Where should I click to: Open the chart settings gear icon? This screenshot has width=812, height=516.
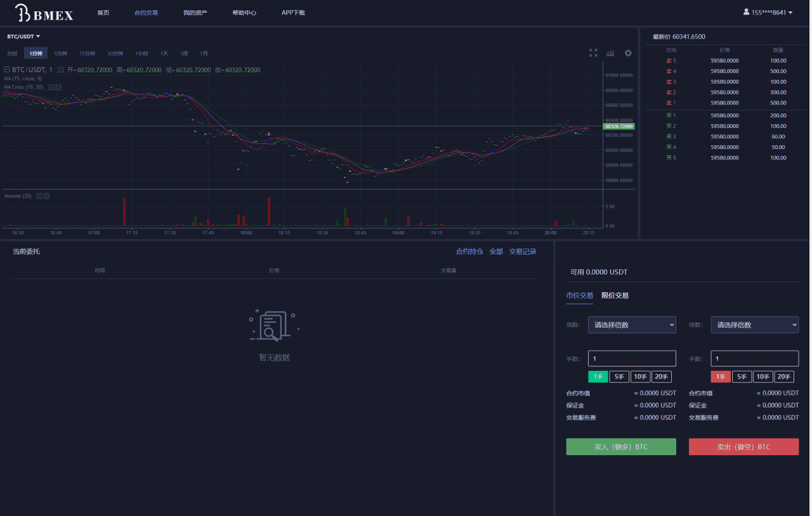click(x=628, y=53)
